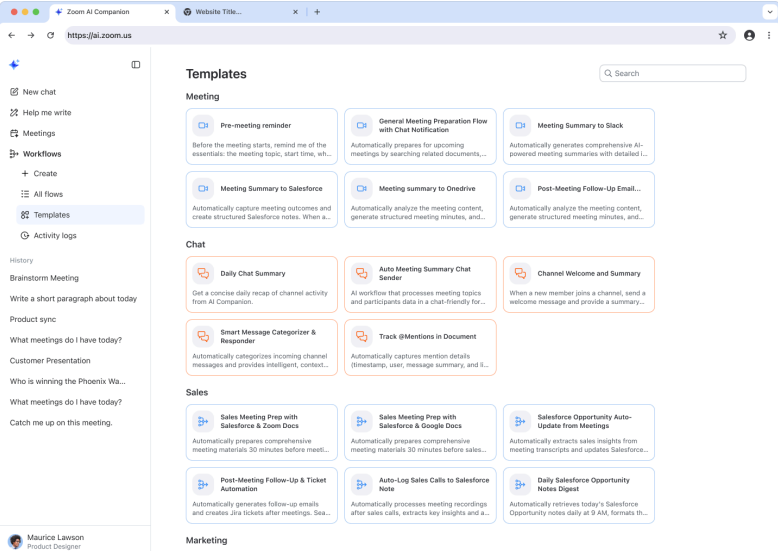Click workflow icon on Auto-Log Sales Calls card
Screen dimensions: 778x551
361,484
